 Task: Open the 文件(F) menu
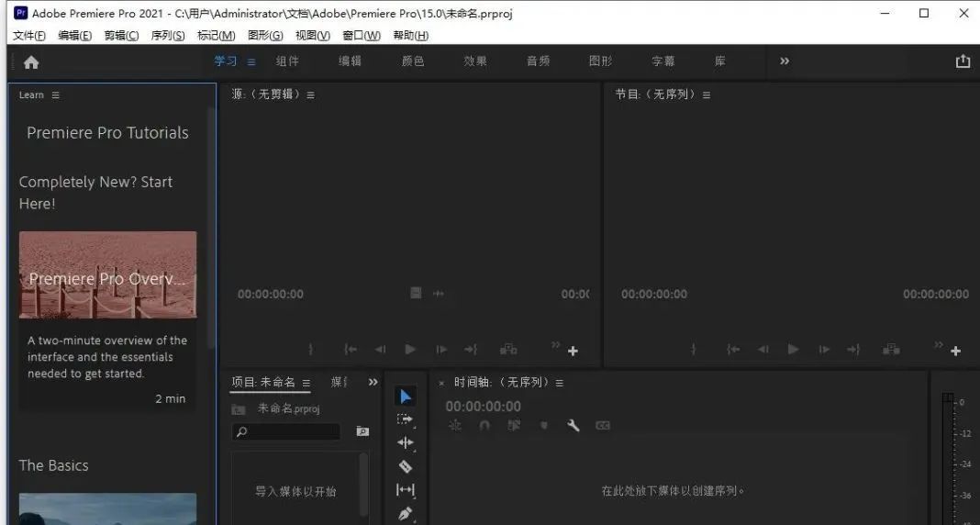(x=29, y=36)
